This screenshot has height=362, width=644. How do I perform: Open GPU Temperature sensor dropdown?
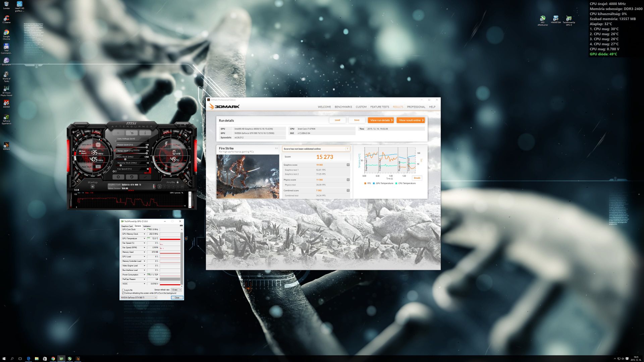pyautogui.click(x=145, y=238)
